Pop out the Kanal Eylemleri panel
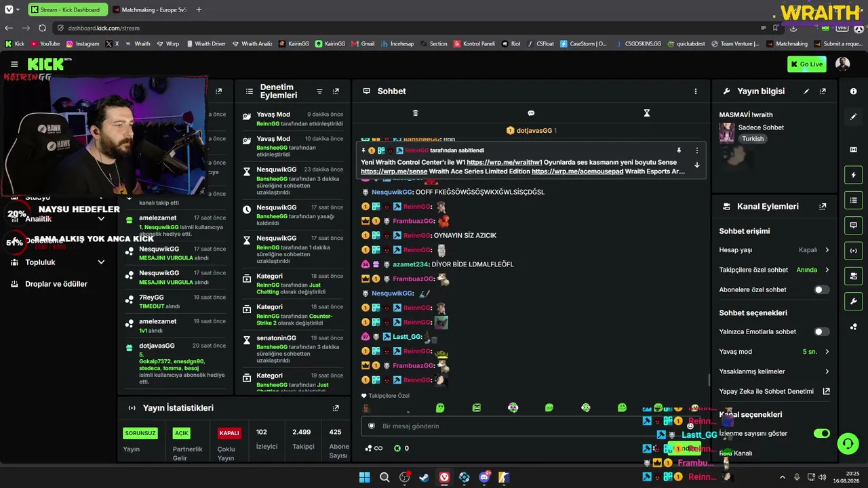Viewport: 868px width, 488px height. tap(823, 207)
